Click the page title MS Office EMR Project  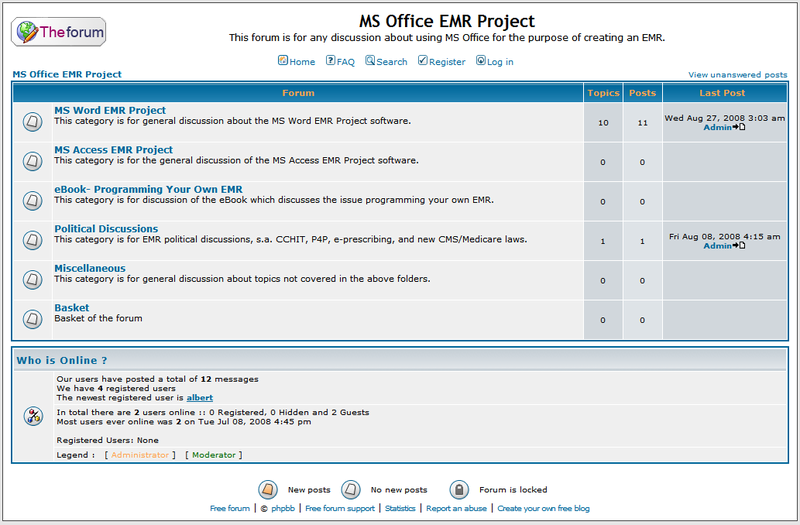(446, 21)
